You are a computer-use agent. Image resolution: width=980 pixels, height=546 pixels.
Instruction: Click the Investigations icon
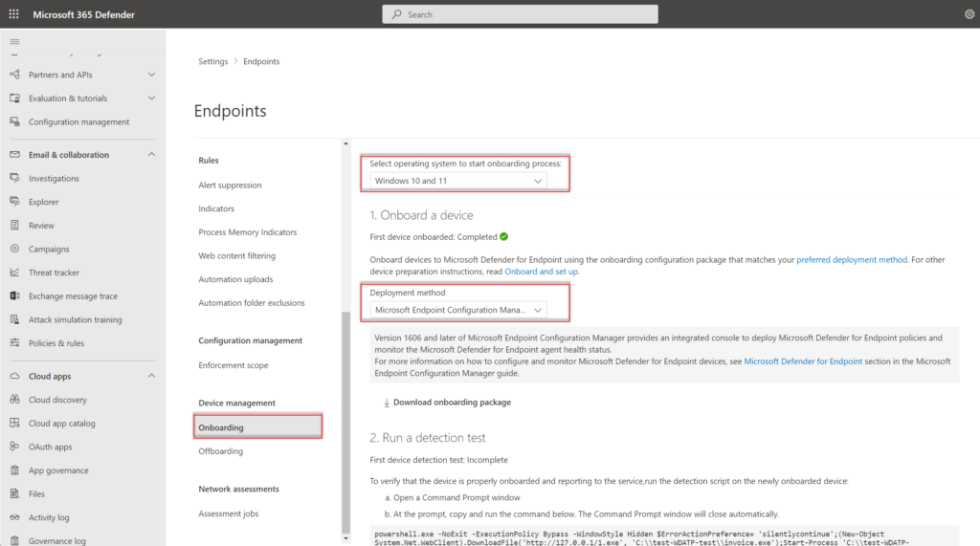tap(15, 178)
